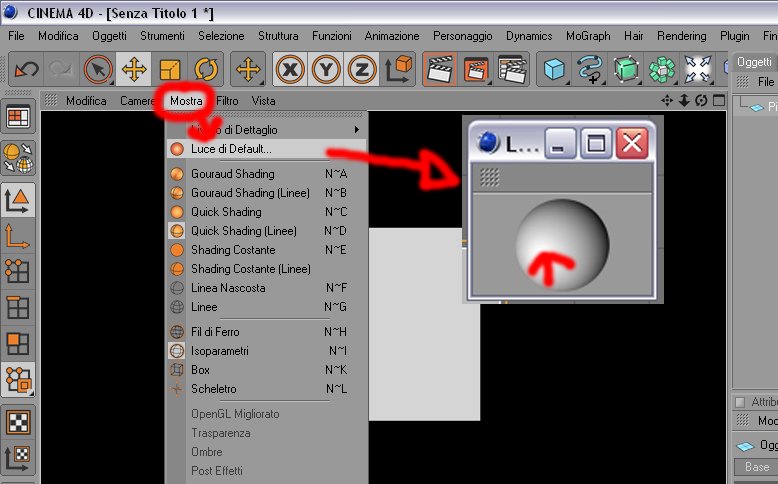This screenshot has width=778, height=484.
Task: Select the Points mode tool
Action: [x=18, y=272]
